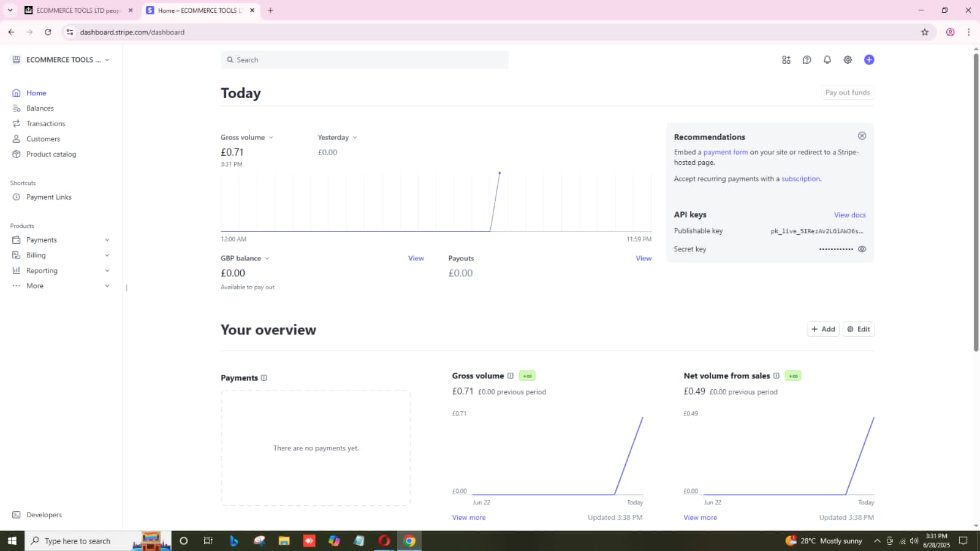Dismiss the Recommendations panel
The width and height of the screenshot is (980, 551).
(862, 136)
